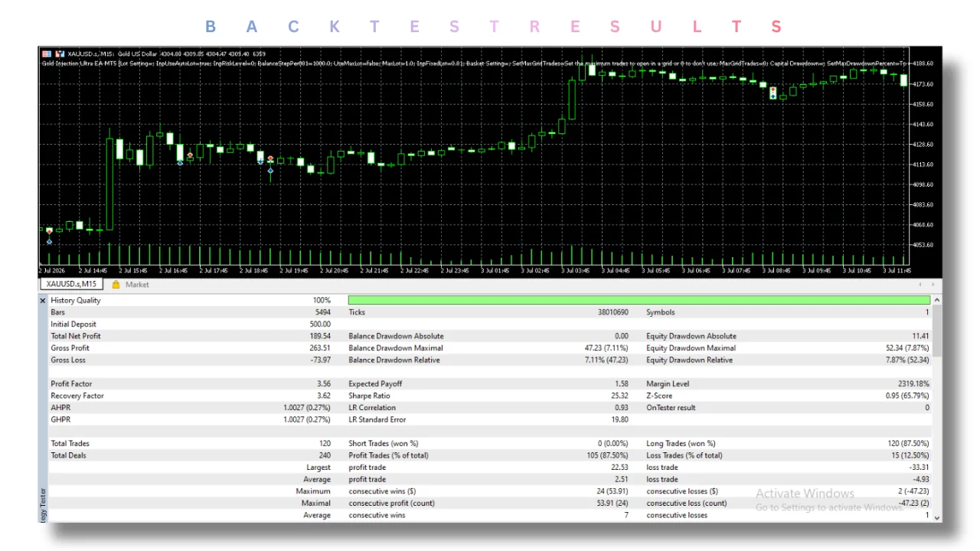This screenshot has height=551, width=980.
Task: Click the Gross Profit value '263.51'
Action: tap(320, 348)
